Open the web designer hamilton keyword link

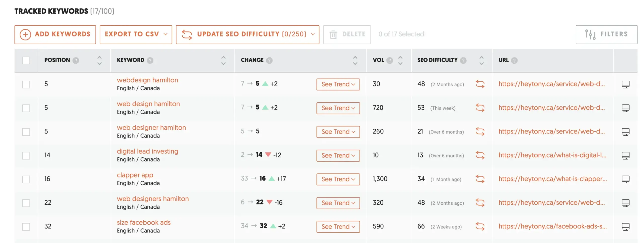click(151, 127)
